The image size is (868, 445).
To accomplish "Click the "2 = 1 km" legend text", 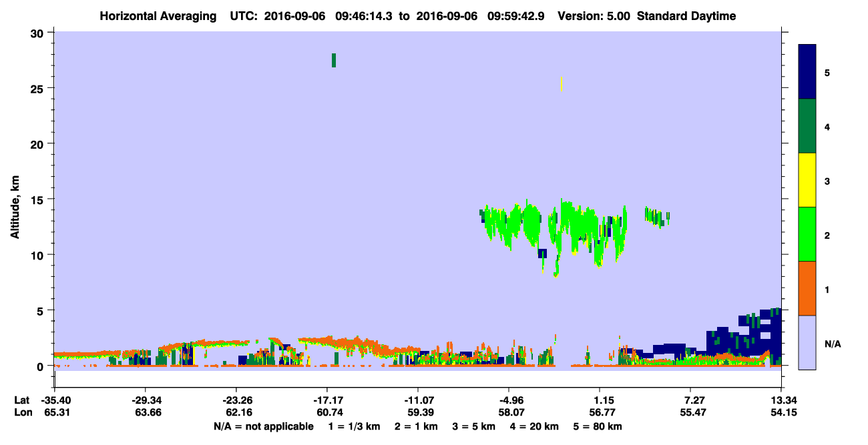I will [416, 426].
